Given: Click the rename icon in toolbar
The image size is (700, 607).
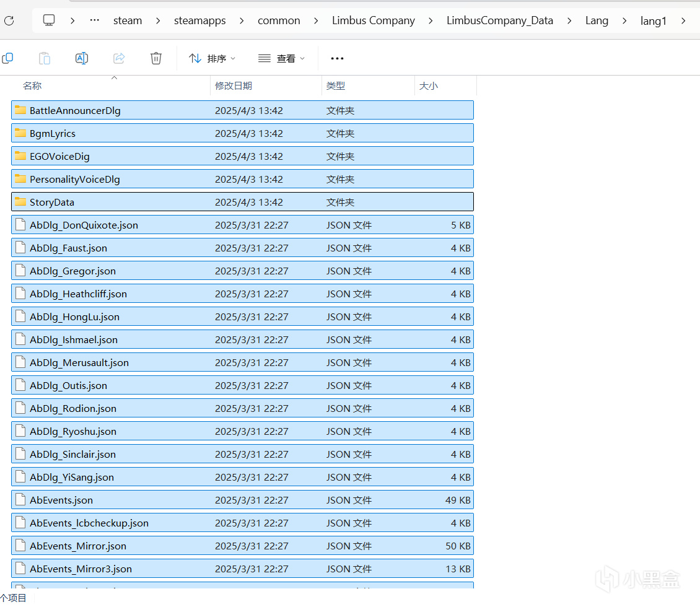Looking at the screenshot, I should click(x=82, y=58).
